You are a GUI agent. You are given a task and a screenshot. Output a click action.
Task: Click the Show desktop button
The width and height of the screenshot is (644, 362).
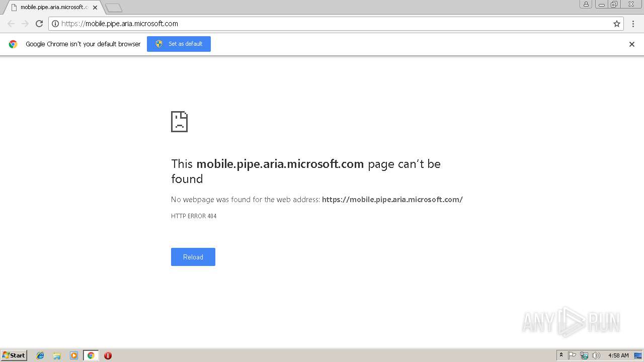(638, 355)
